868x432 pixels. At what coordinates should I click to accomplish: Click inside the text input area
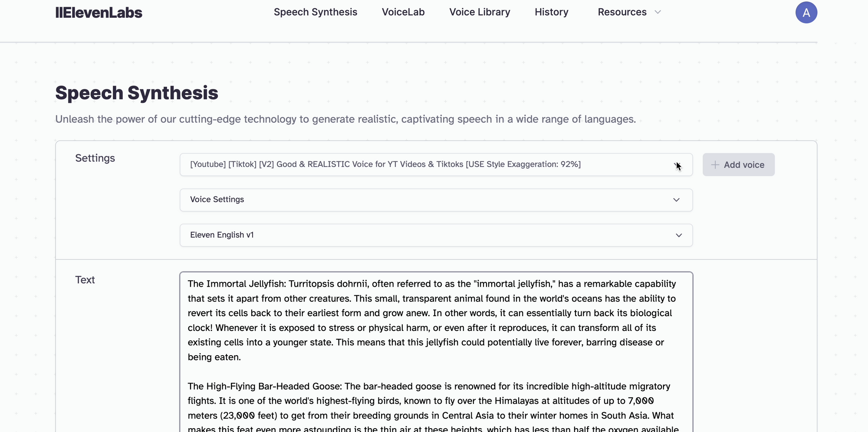click(x=436, y=352)
